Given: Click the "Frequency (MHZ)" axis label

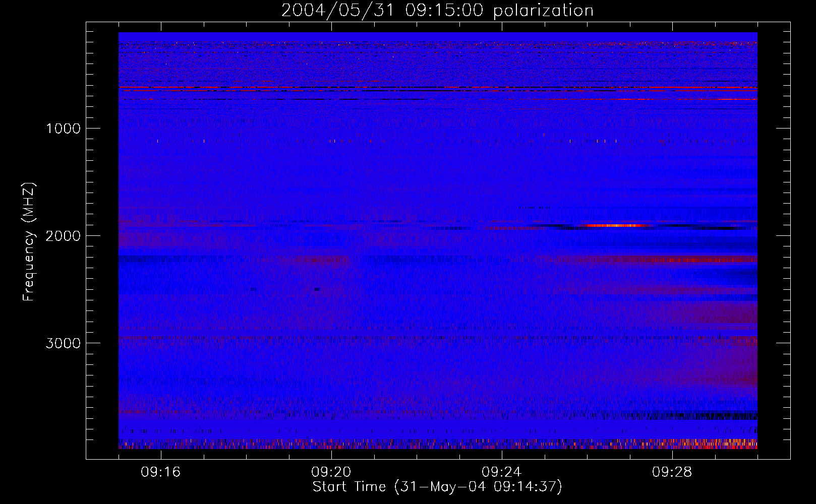Looking at the screenshot, I should coord(29,242).
